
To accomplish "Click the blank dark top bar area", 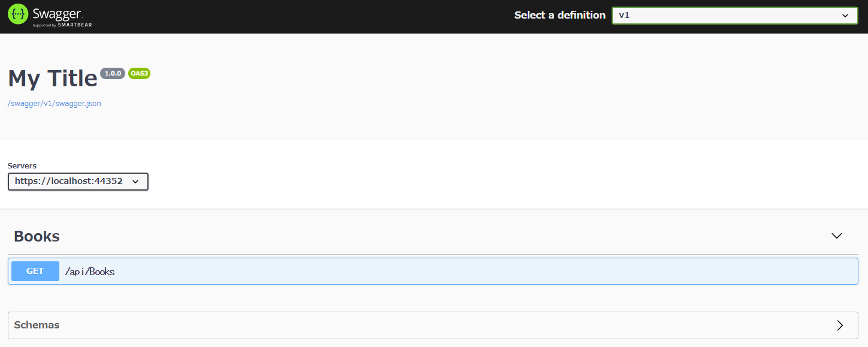I will pyautogui.click(x=300, y=16).
